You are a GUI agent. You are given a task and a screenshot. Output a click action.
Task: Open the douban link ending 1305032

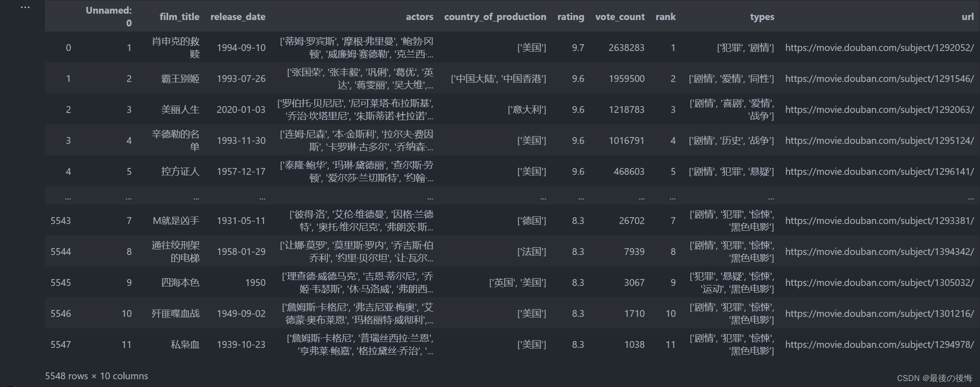pyautogui.click(x=879, y=283)
